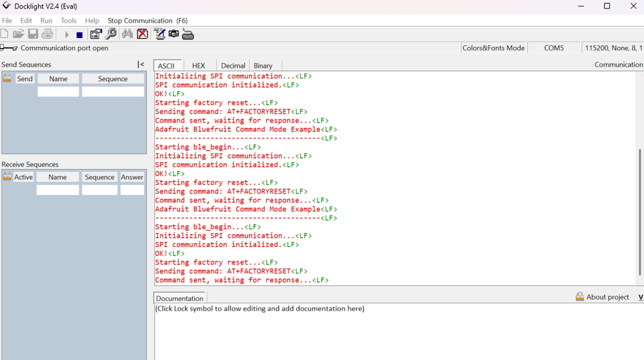Viewport: 644px width, 360px height.
Task: Click the Answer column header
Action: pos(132,177)
